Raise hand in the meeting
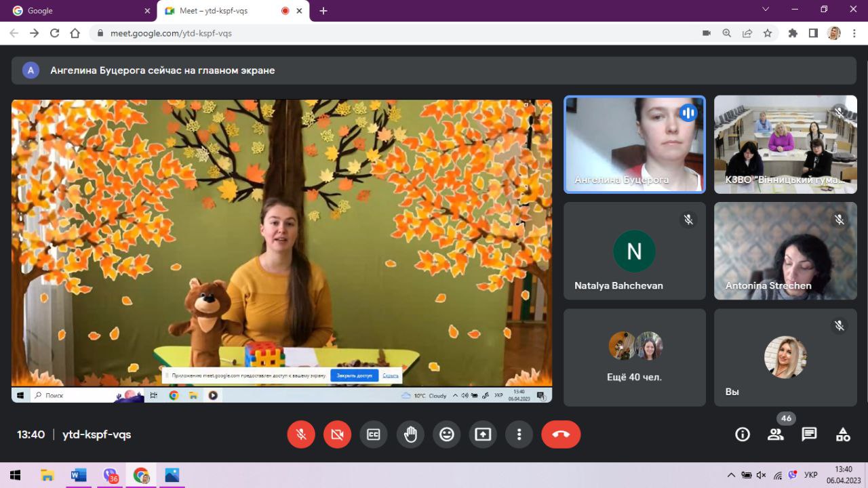Image resolution: width=868 pixels, height=488 pixels. [410, 434]
